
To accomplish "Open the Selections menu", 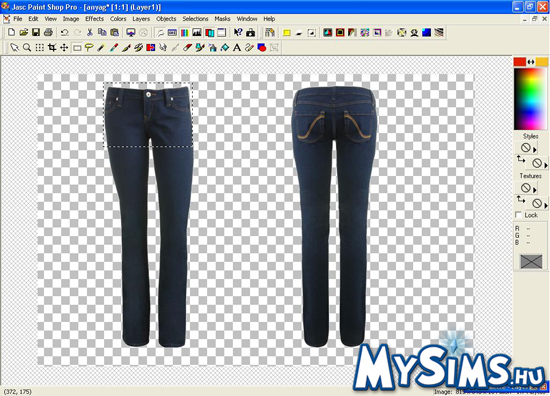I will (195, 19).
